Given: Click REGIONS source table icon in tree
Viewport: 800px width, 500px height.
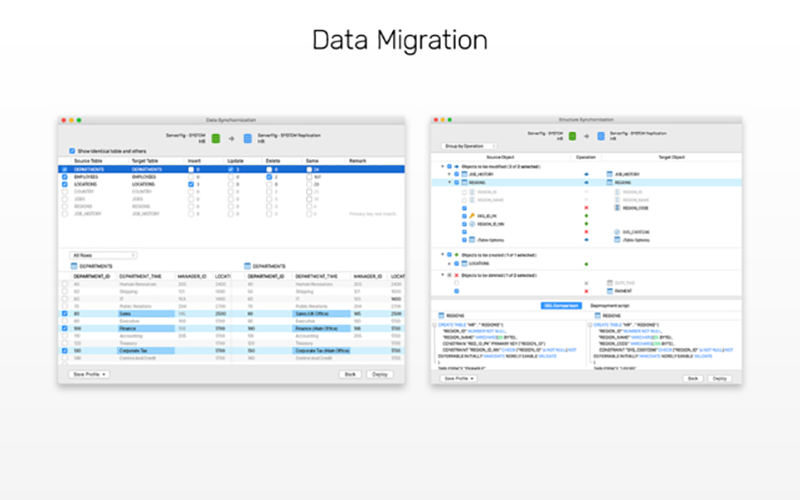Looking at the screenshot, I should point(464,183).
